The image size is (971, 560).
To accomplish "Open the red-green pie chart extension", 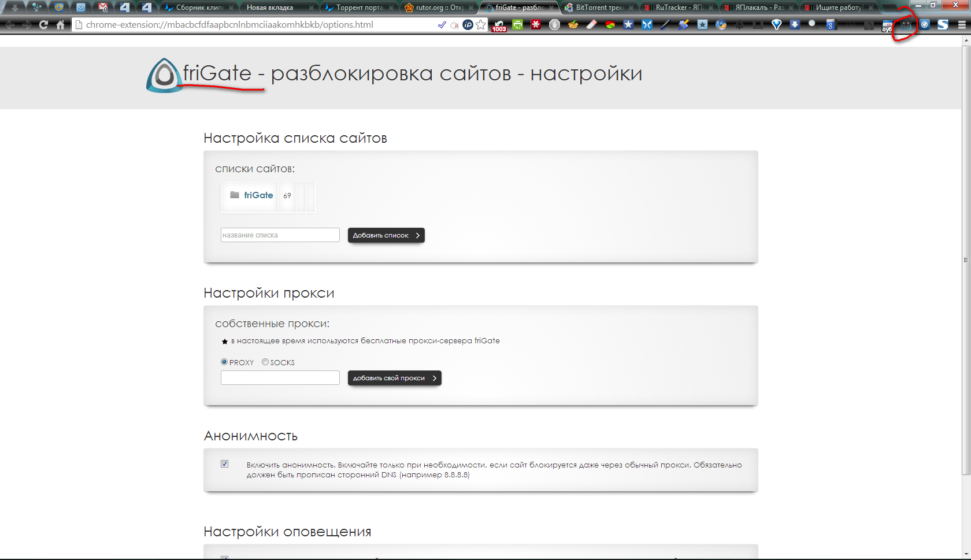I will click(610, 25).
